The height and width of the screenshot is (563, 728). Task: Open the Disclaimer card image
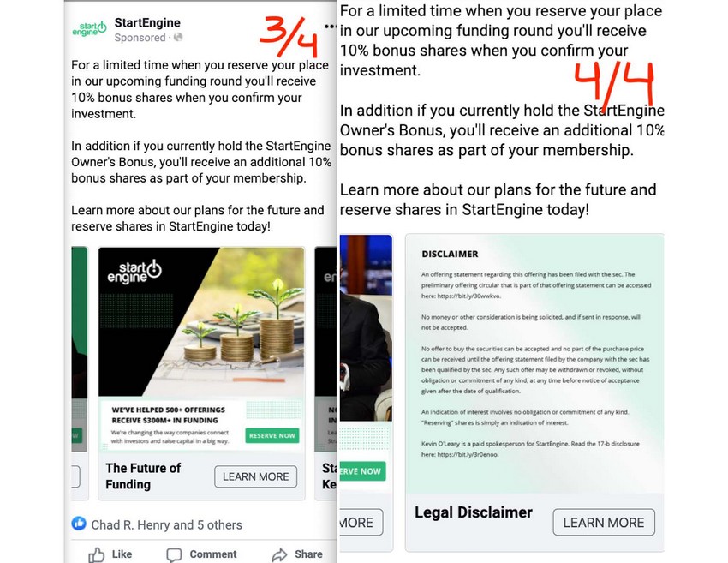point(534,362)
